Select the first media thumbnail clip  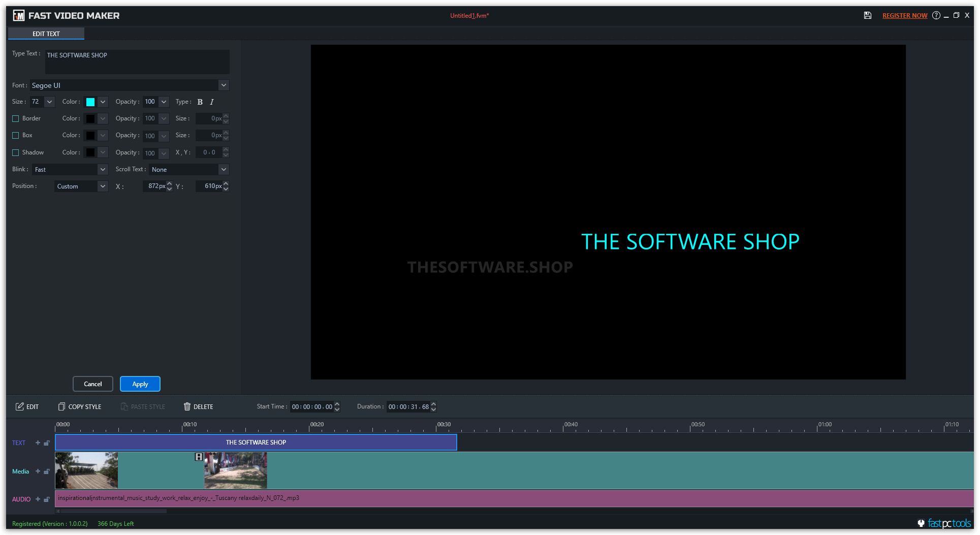86,470
